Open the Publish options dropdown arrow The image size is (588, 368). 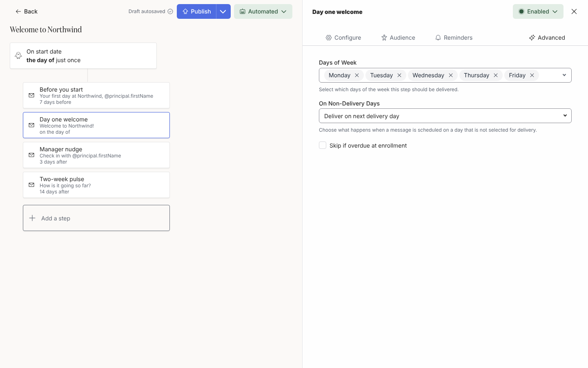click(223, 11)
